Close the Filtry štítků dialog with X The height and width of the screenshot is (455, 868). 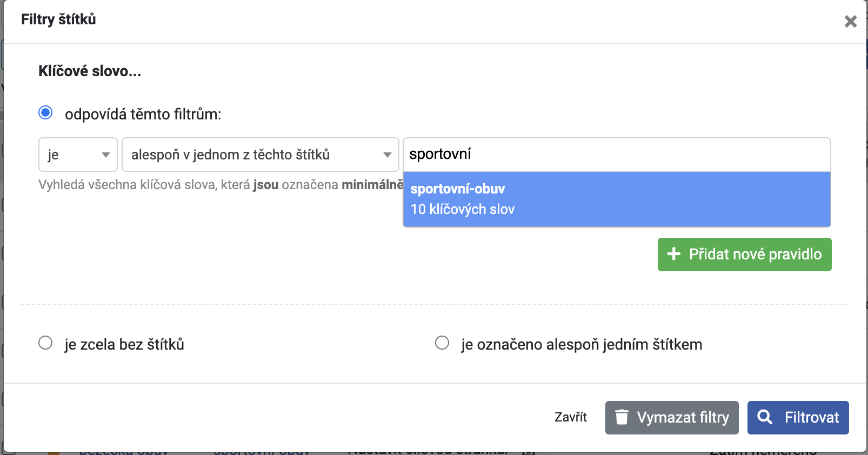[x=851, y=21]
